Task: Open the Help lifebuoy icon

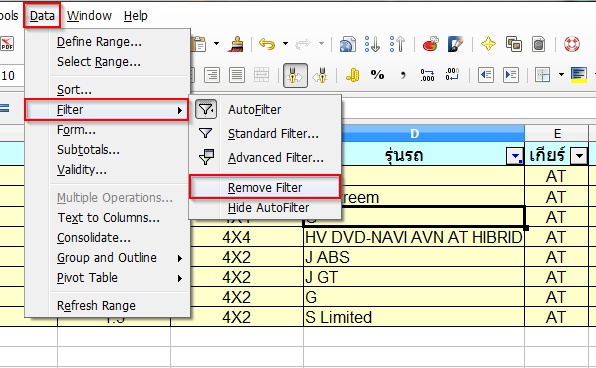Action: (x=572, y=44)
